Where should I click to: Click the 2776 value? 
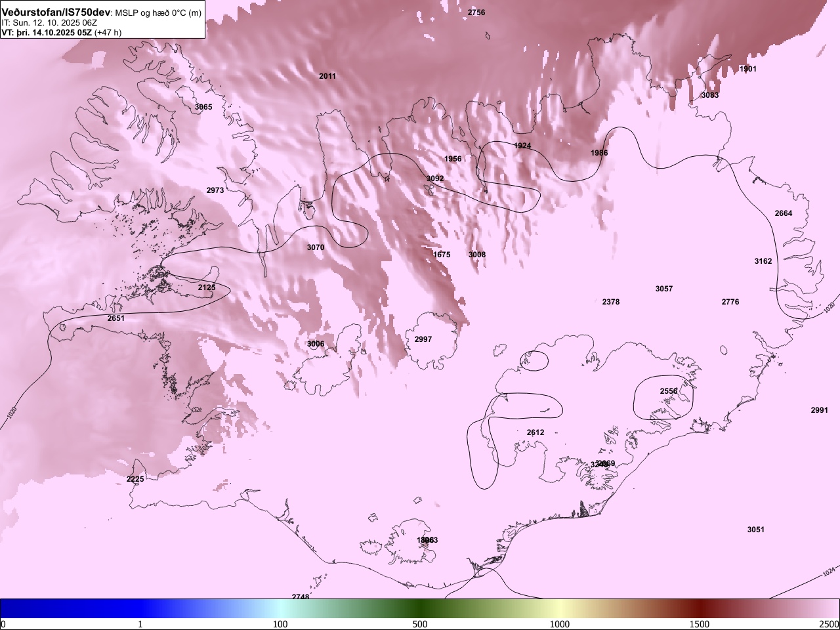pos(730,302)
